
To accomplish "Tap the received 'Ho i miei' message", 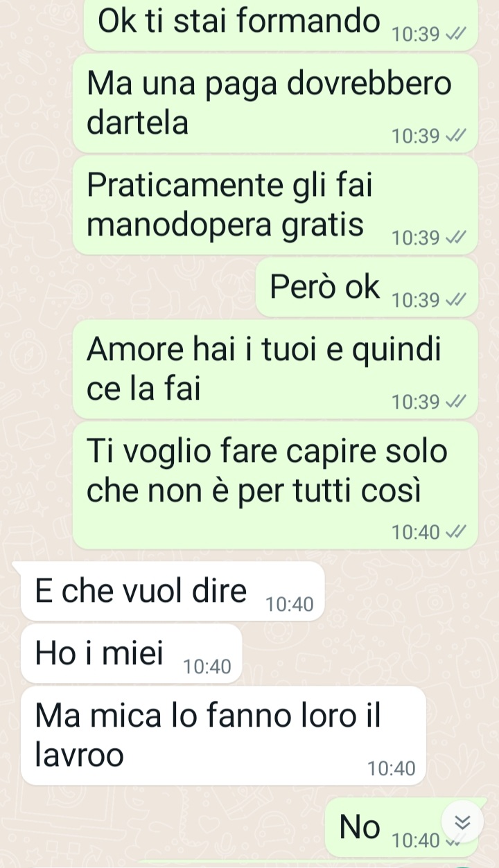I will pyautogui.click(x=132, y=654).
